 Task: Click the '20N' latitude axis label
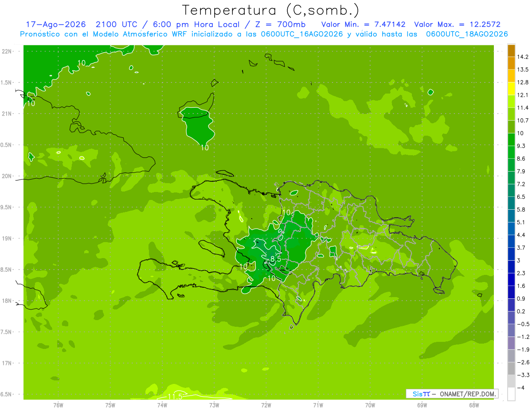[8, 176]
